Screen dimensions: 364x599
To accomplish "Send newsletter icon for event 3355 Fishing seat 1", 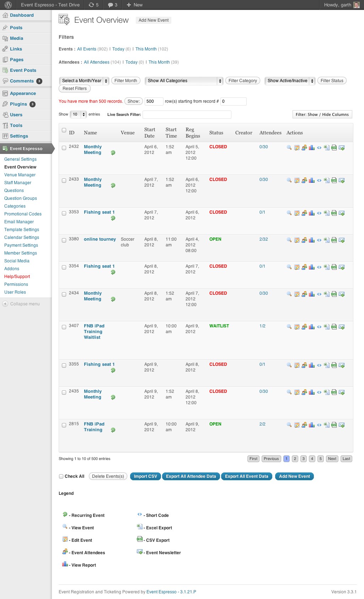I will pyautogui.click(x=342, y=365).
